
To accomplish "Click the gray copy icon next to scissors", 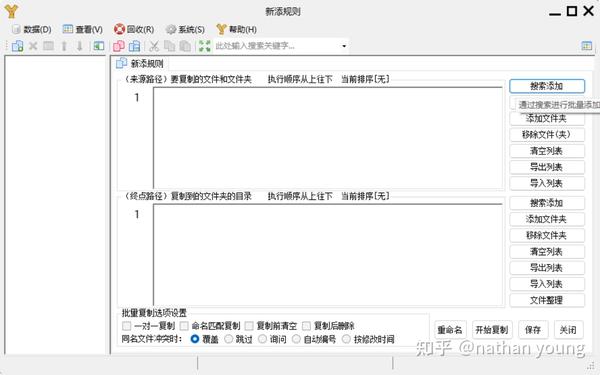I will pos(169,46).
